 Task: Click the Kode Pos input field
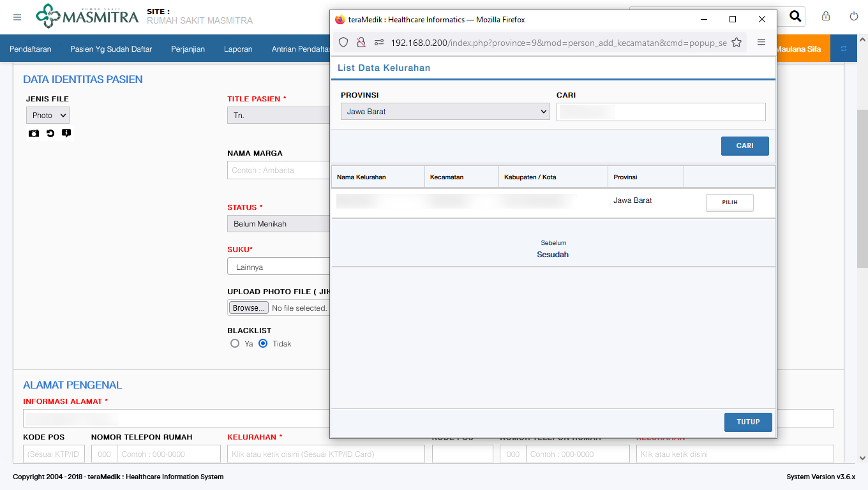(x=54, y=454)
